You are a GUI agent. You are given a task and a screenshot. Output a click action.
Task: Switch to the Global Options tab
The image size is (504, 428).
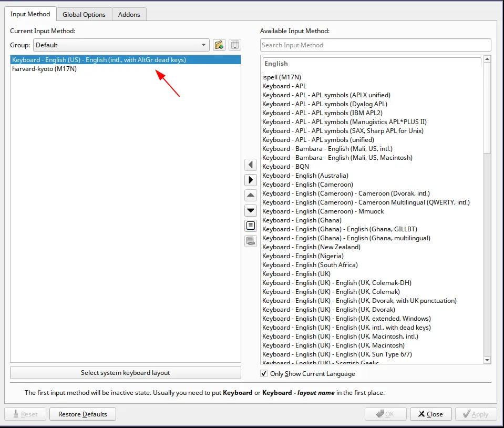[84, 14]
